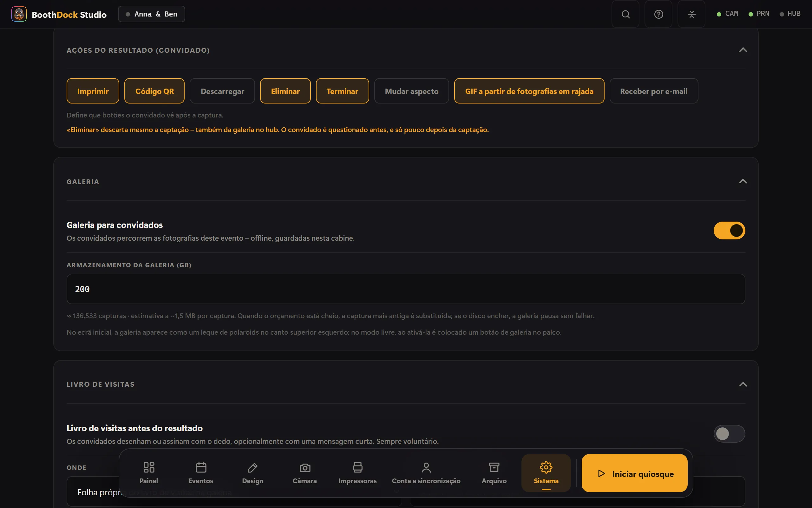This screenshot has height=508, width=812.
Task: Toggle the Imprimir guest action
Action: [x=93, y=91]
